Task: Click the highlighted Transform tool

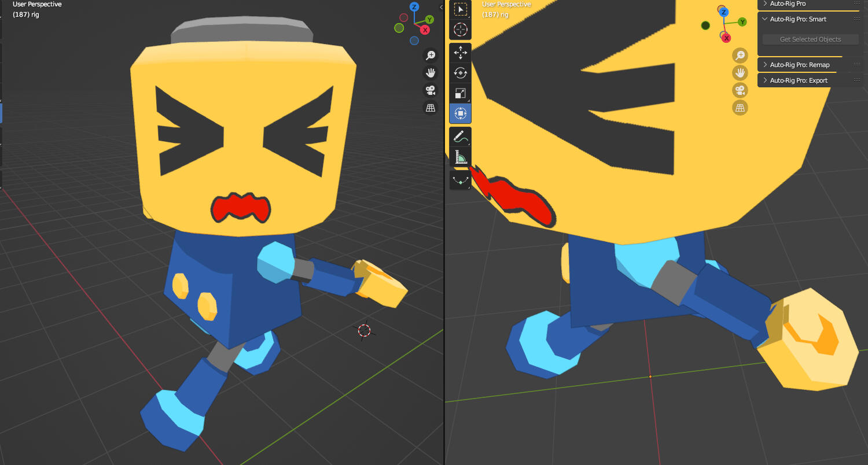Action: [x=460, y=113]
